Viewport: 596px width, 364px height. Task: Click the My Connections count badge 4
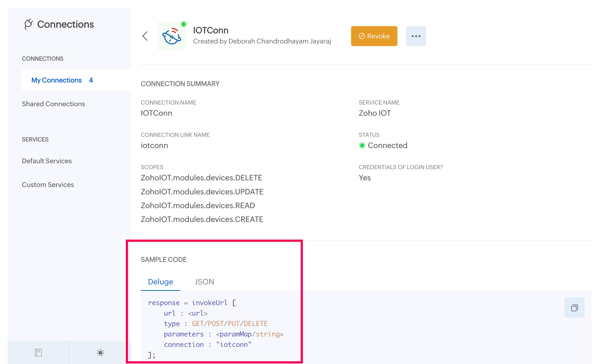click(91, 80)
